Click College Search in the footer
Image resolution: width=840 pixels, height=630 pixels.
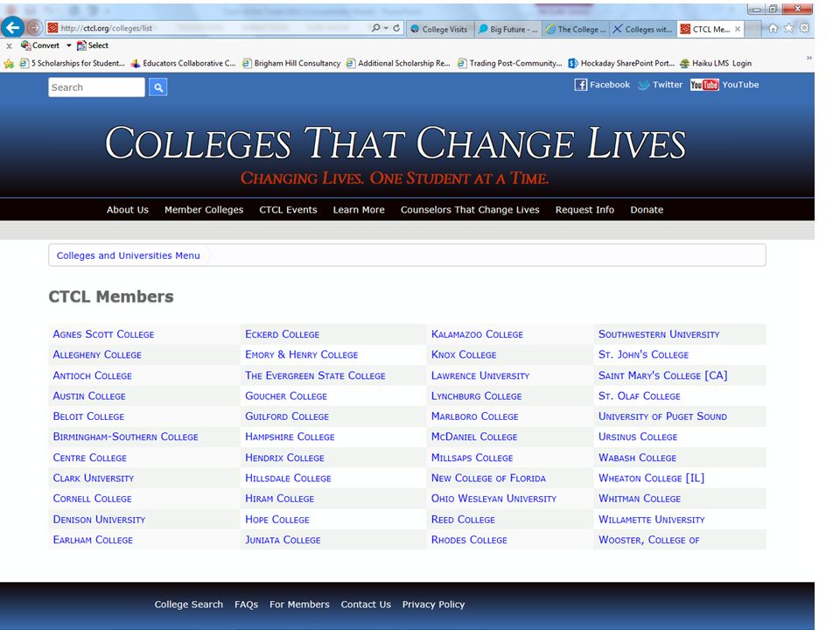coord(189,605)
